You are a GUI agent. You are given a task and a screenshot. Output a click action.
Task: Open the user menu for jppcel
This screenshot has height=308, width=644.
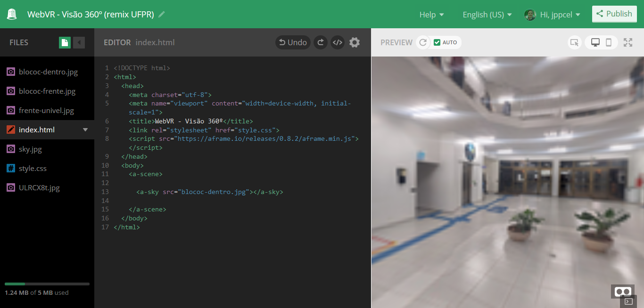pyautogui.click(x=552, y=14)
